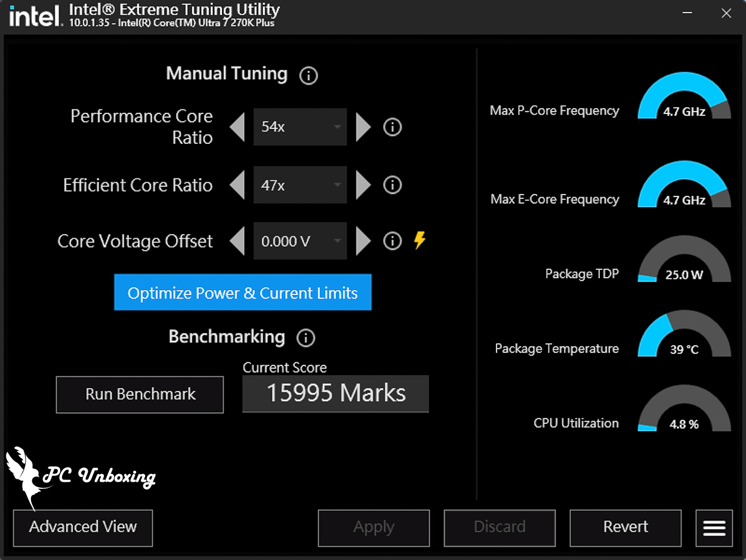The width and height of the screenshot is (746, 560).
Task: Show the Core Voltage Offset info icon
Action: point(392,241)
